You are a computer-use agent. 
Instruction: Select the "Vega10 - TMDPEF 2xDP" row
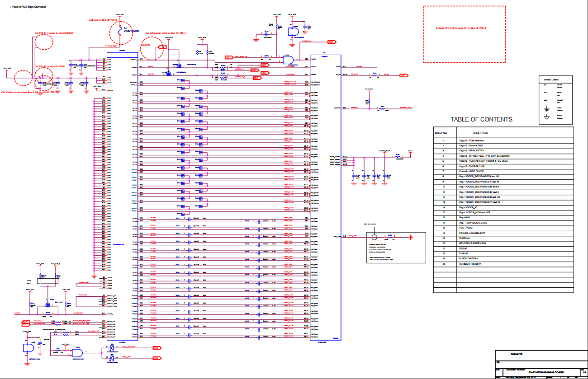pos(503,166)
